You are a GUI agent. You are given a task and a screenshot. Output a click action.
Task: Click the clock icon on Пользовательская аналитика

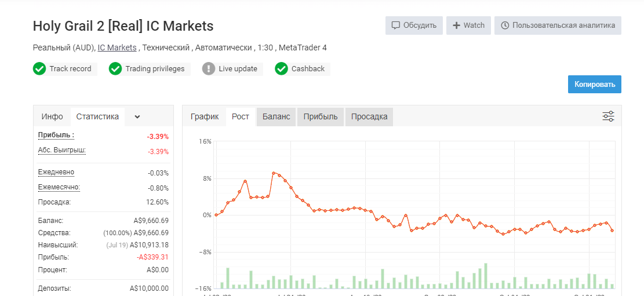[505, 25]
